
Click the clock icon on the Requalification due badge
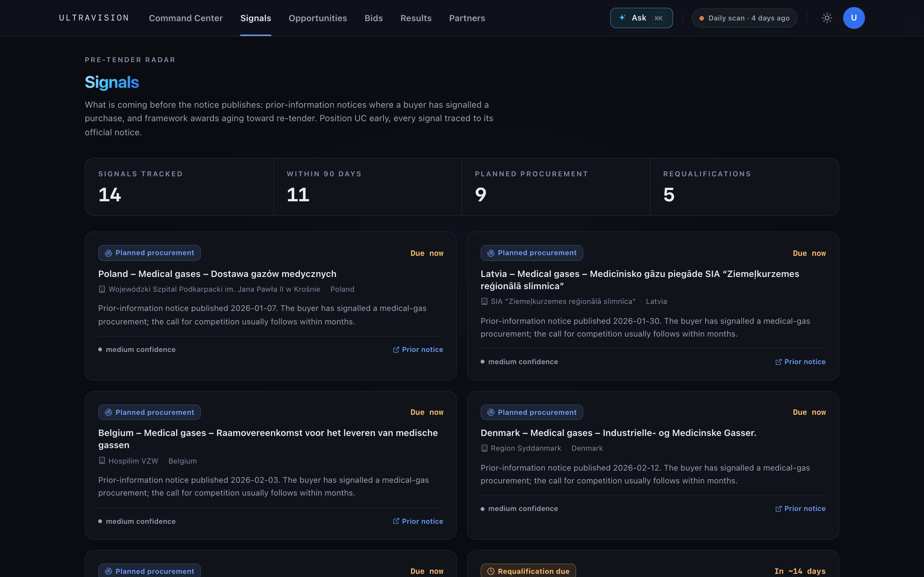[x=491, y=571]
